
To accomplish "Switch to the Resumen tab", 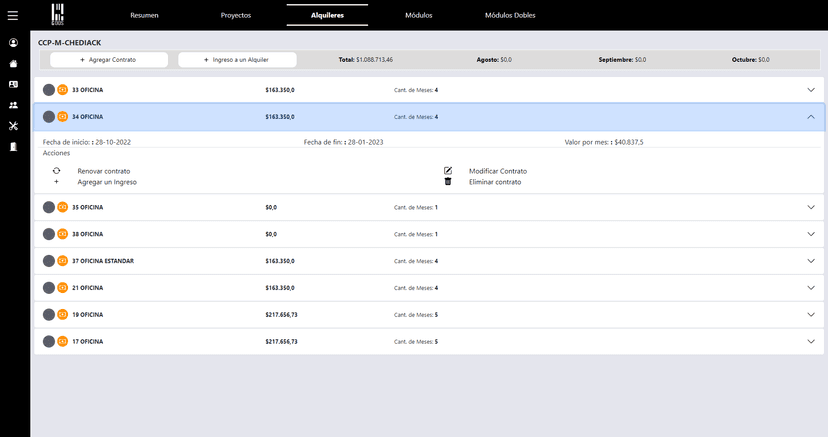I will 145,16.
